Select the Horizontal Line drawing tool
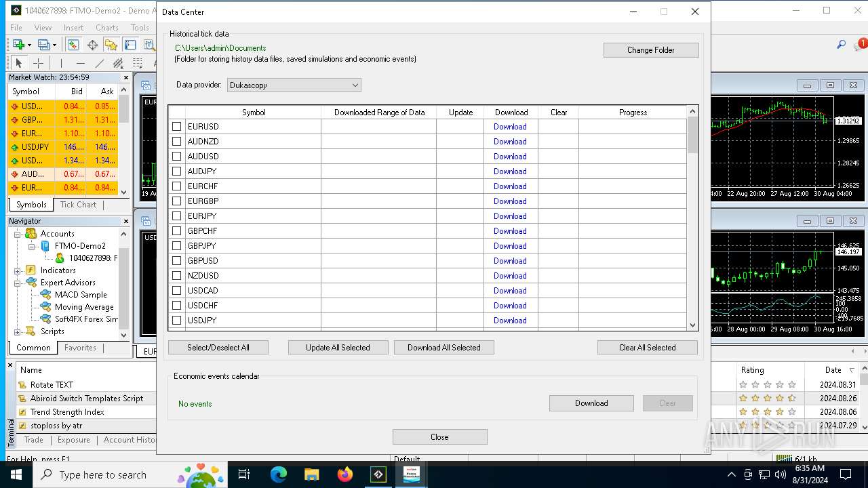Image resolution: width=868 pixels, height=488 pixels. click(x=81, y=63)
